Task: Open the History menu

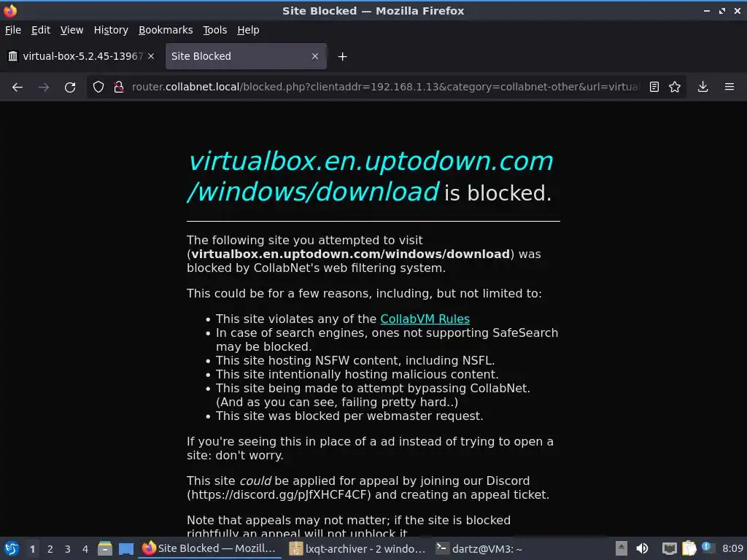Action: 111,30
